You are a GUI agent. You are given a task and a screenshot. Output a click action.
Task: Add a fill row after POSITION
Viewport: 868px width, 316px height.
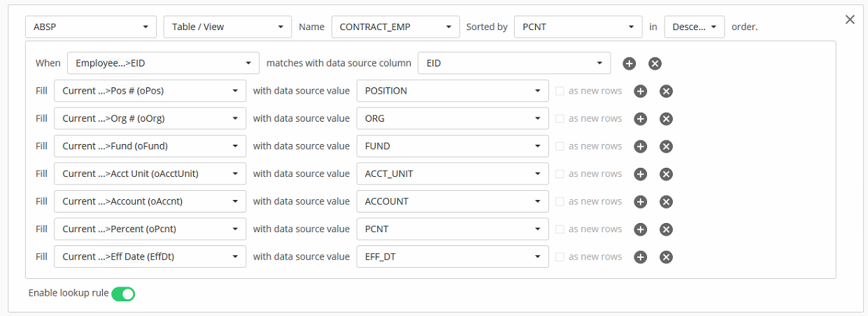640,91
